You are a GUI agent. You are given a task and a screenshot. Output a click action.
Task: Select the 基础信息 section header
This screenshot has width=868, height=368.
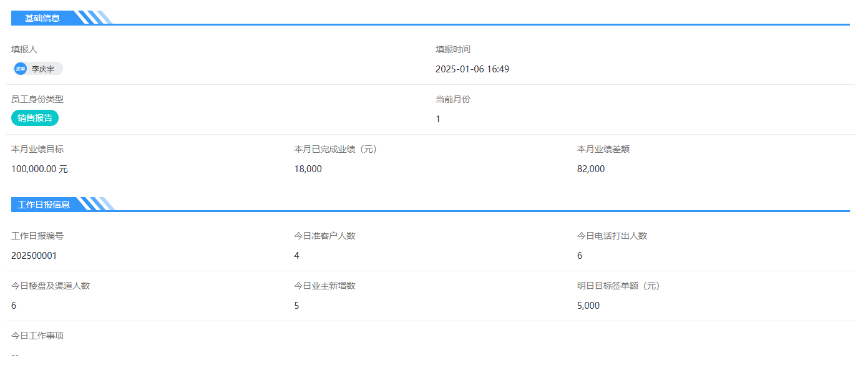coord(42,18)
